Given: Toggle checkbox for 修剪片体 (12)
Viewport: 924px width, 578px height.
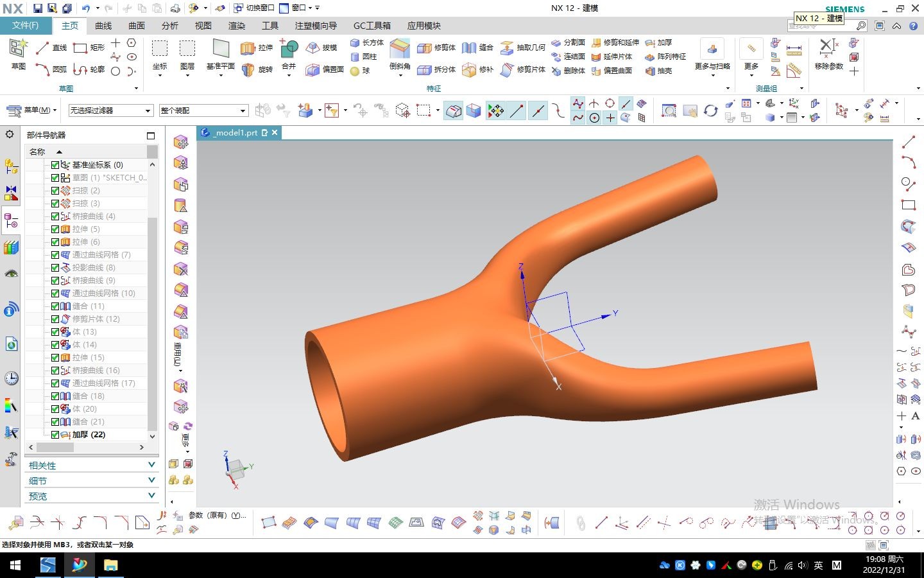Looking at the screenshot, I should click(55, 319).
